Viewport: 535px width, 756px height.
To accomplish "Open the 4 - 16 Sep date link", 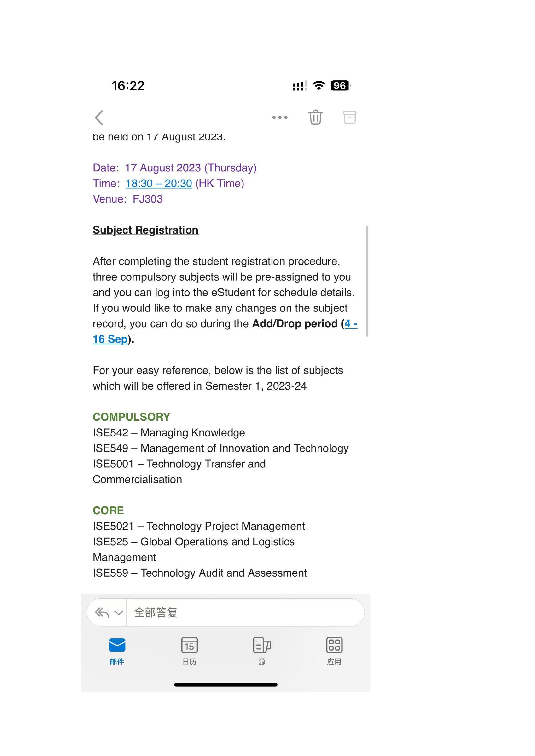I will point(110,339).
